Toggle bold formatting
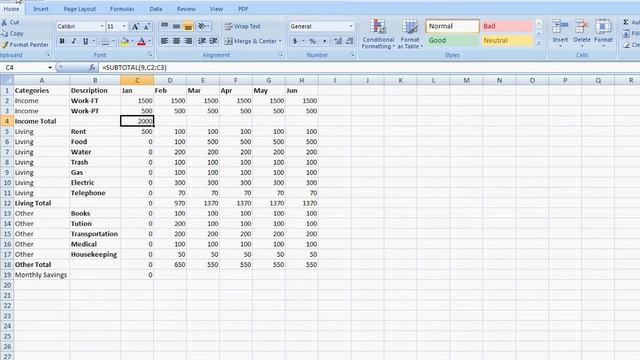Viewport: 640px width, 360px height. (62, 41)
